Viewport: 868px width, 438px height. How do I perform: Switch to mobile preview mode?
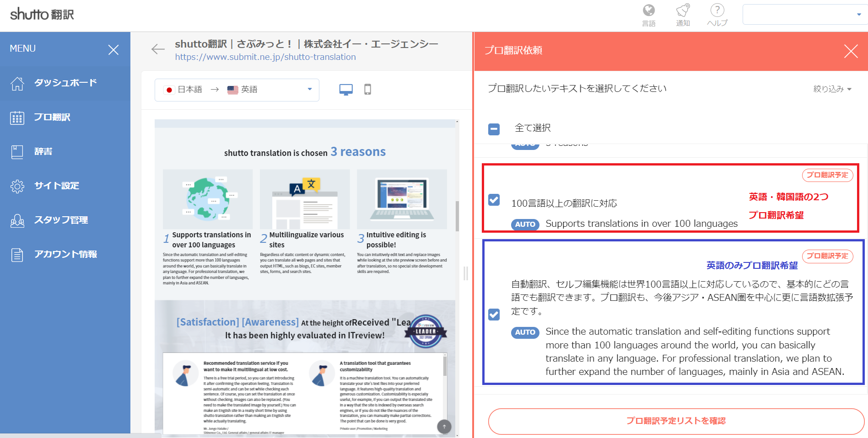(x=367, y=90)
